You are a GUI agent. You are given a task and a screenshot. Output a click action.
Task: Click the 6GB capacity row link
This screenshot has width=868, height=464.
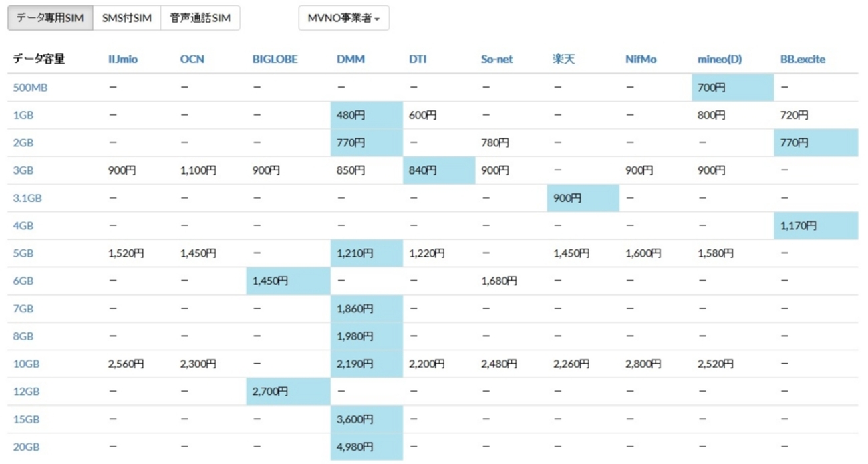click(x=23, y=281)
